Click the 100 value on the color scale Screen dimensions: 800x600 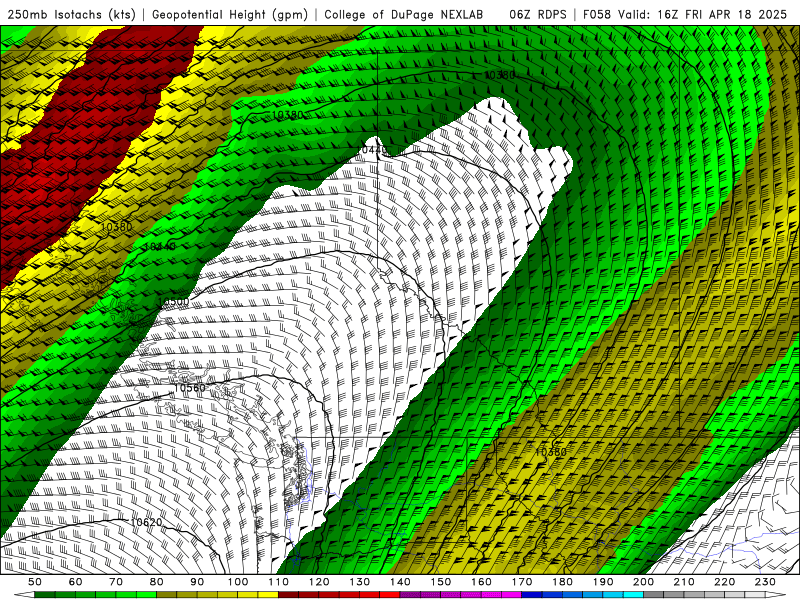[x=238, y=582]
